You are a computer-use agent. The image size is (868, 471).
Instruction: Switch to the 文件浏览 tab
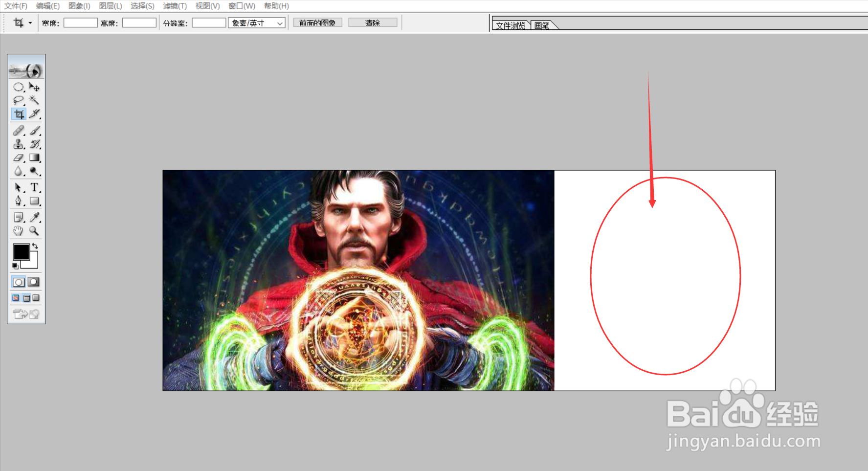point(511,25)
